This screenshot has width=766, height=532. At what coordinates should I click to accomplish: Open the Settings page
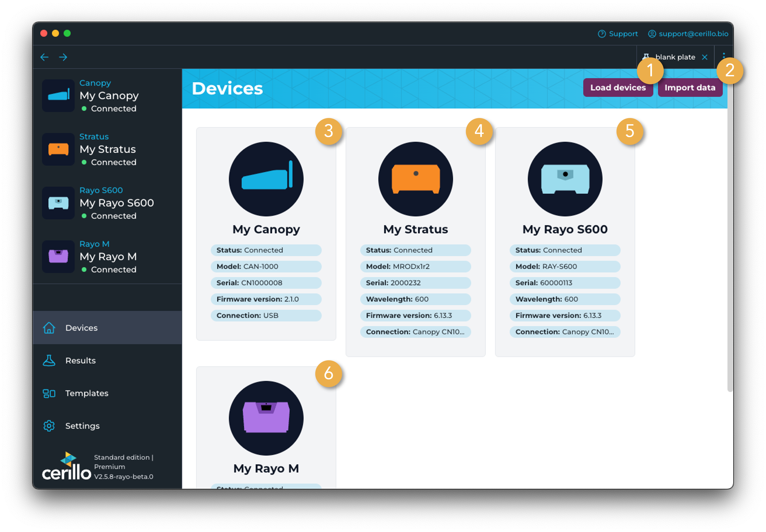(82, 426)
